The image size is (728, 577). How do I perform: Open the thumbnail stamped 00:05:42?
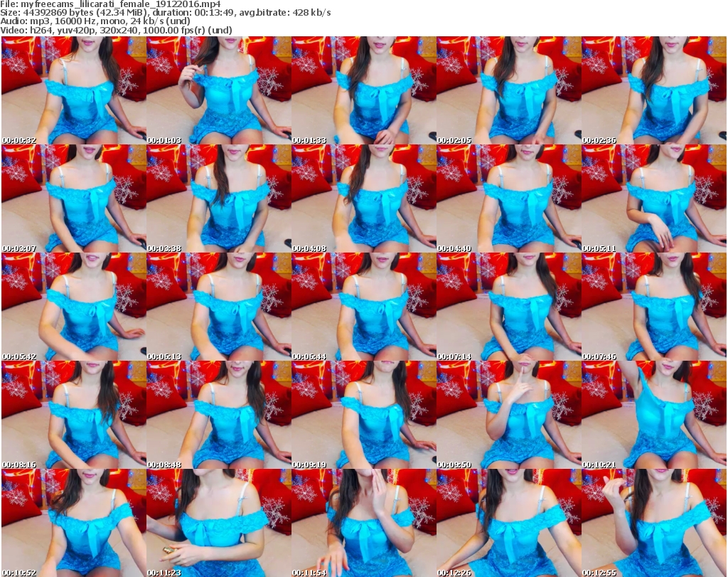click(x=74, y=307)
